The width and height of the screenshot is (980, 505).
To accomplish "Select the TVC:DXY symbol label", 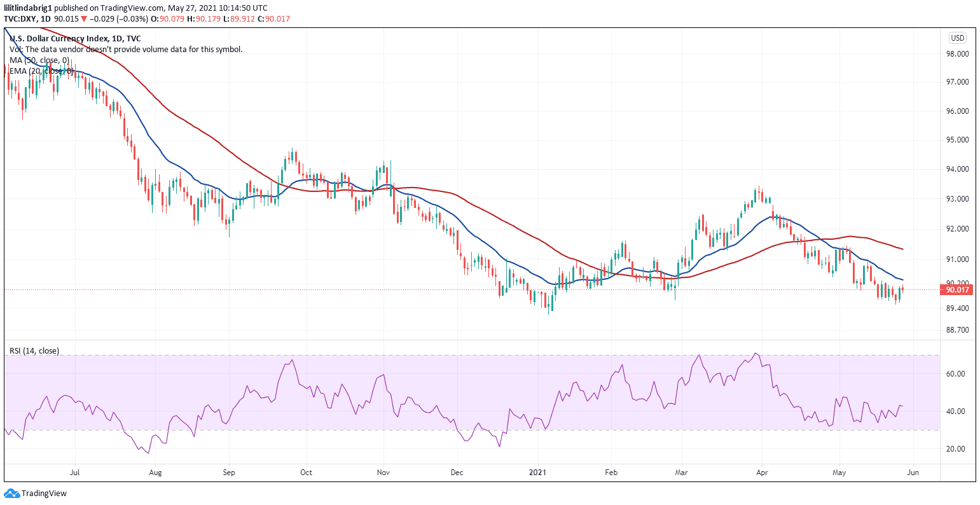I will point(22,19).
